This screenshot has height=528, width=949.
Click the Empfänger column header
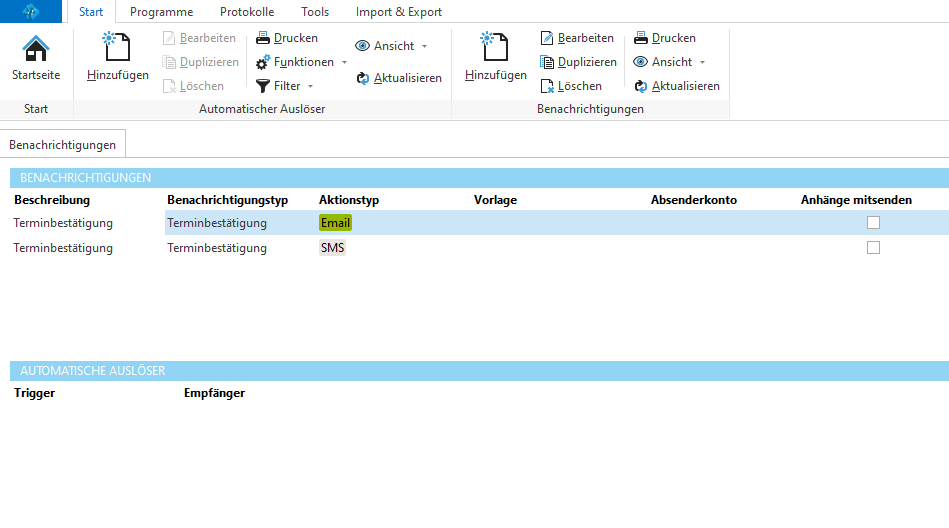click(214, 393)
